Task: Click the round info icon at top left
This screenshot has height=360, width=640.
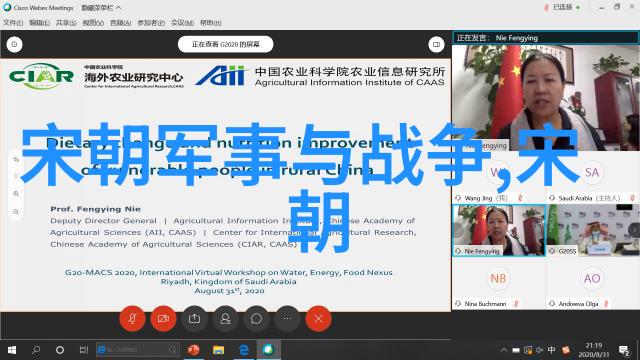Action: pos(14,44)
